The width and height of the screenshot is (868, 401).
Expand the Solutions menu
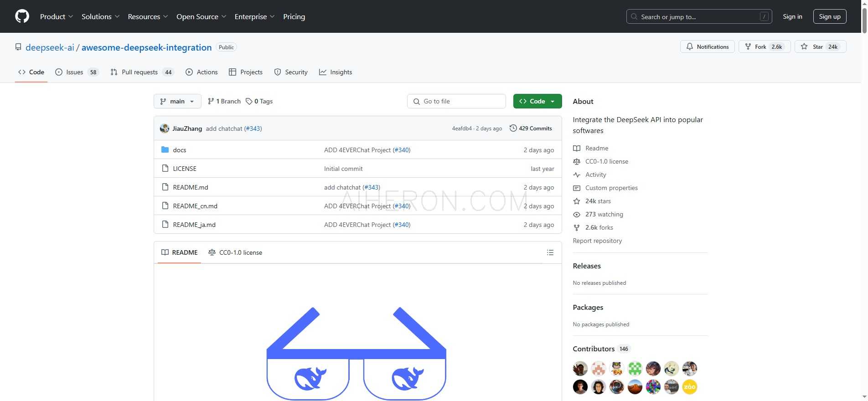point(101,16)
